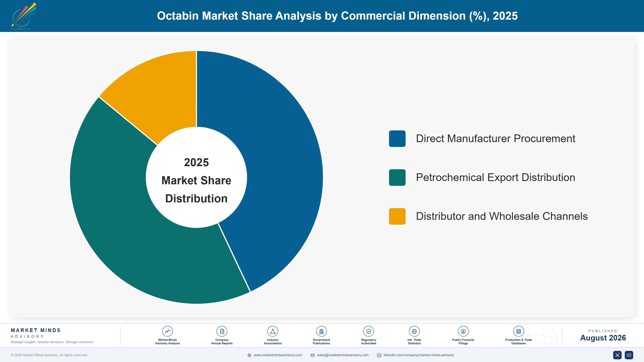Click the Regulatory Authorities label
Viewport: 644px width, 362px height.
click(x=368, y=342)
